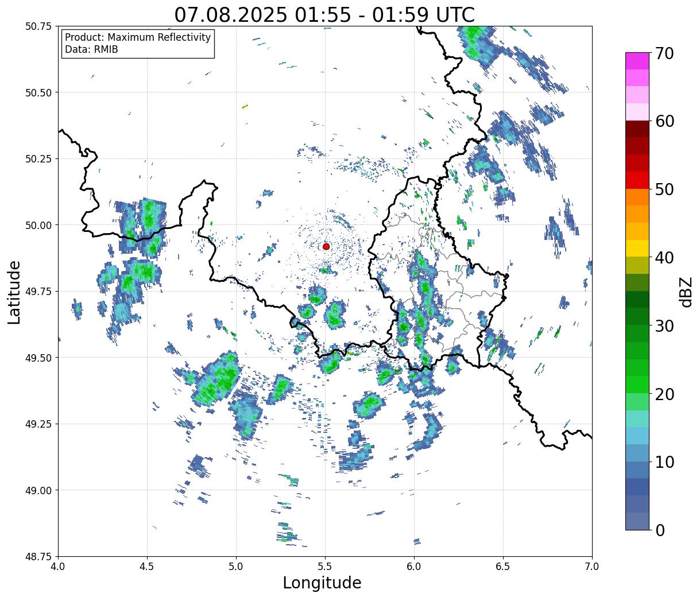Screen dimensions: 700x597
Task: Click the longitude tick label 7.0
Action: pyautogui.click(x=592, y=566)
